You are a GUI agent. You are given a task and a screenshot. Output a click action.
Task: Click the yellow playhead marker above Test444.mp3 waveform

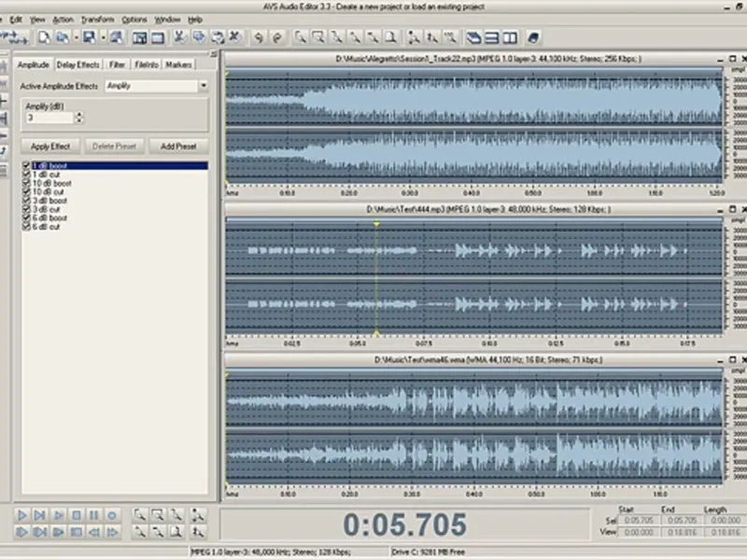(x=376, y=224)
